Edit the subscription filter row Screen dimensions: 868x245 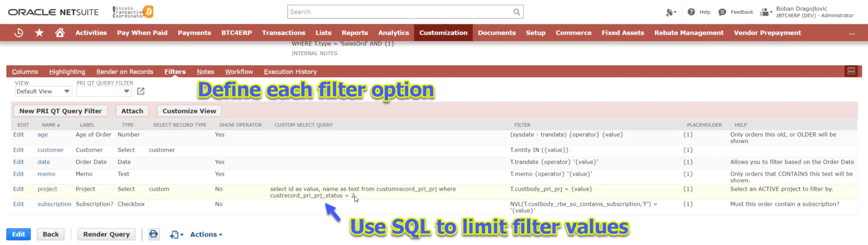click(19, 204)
